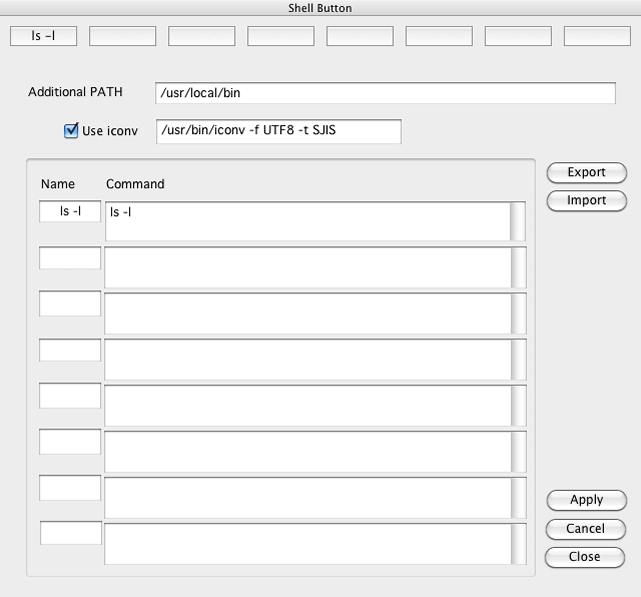Focus the fifth row Name field
The height and width of the screenshot is (597, 641).
(70, 395)
